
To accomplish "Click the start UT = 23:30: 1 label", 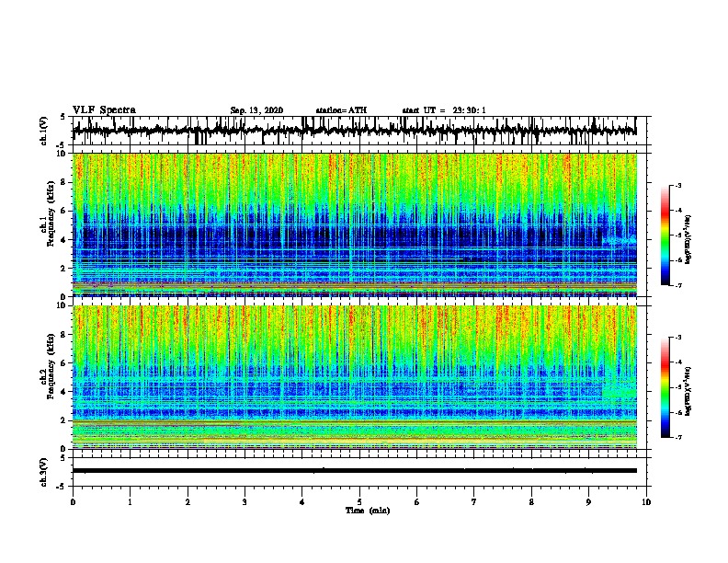I will point(444,110).
